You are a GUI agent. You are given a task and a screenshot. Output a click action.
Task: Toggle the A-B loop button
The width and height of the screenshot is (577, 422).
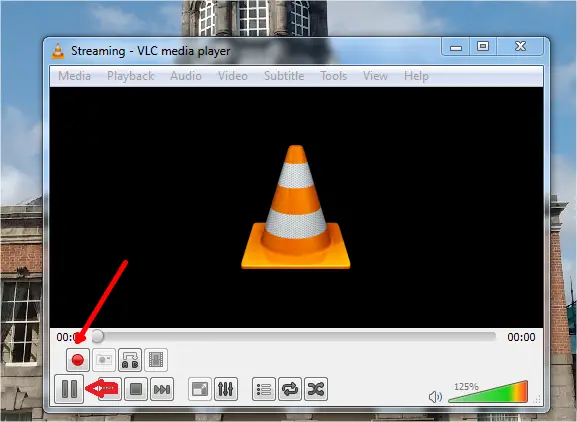coord(130,360)
